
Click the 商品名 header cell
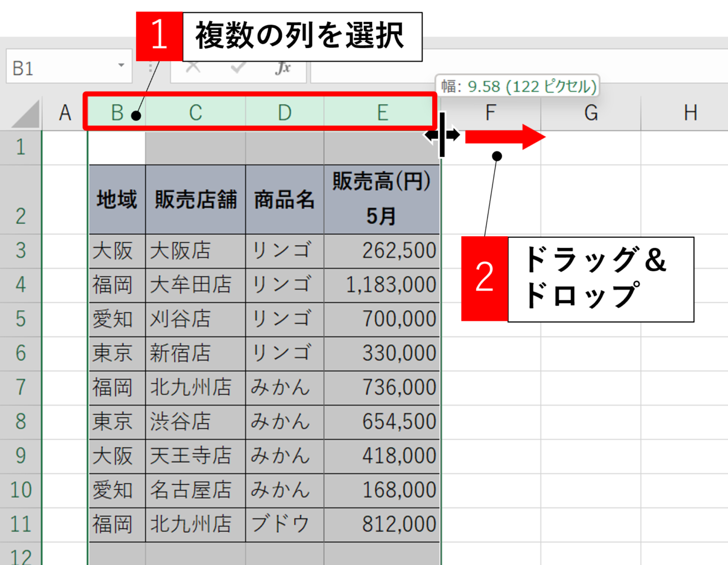[x=284, y=200]
